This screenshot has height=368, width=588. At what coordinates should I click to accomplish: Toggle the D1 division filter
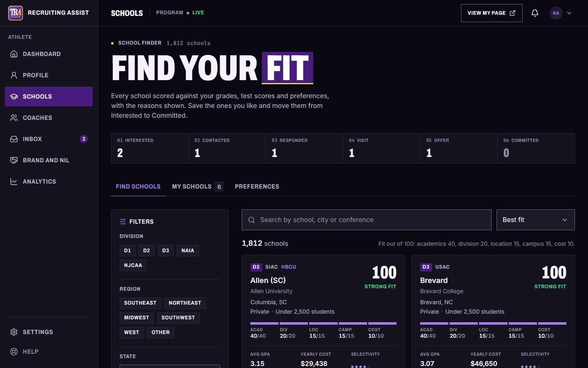tap(127, 251)
